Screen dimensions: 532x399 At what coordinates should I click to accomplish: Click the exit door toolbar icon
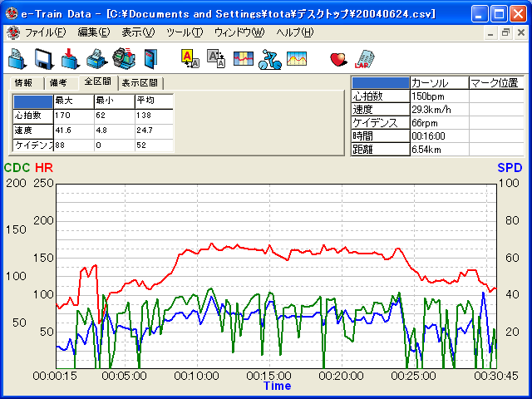(150, 58)
